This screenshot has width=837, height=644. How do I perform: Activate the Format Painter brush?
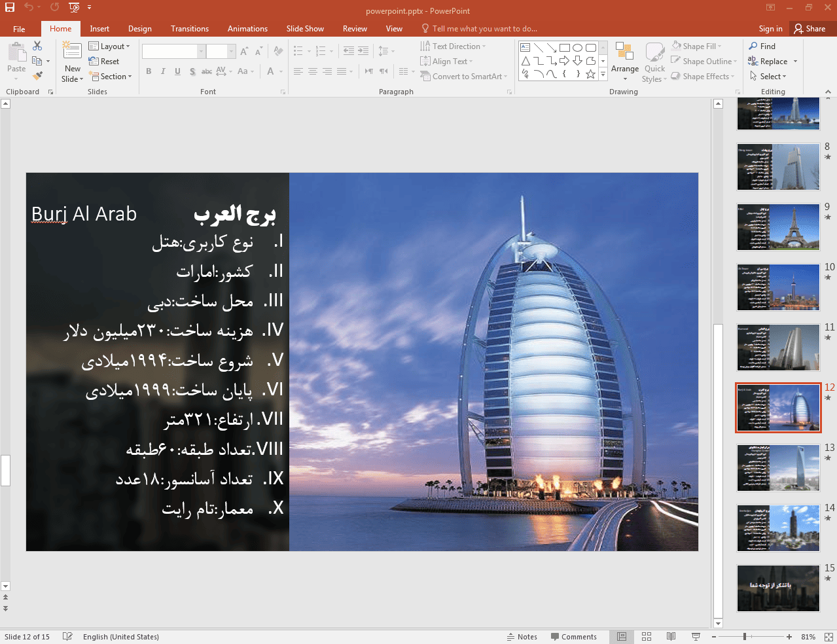tap(37, 76)
